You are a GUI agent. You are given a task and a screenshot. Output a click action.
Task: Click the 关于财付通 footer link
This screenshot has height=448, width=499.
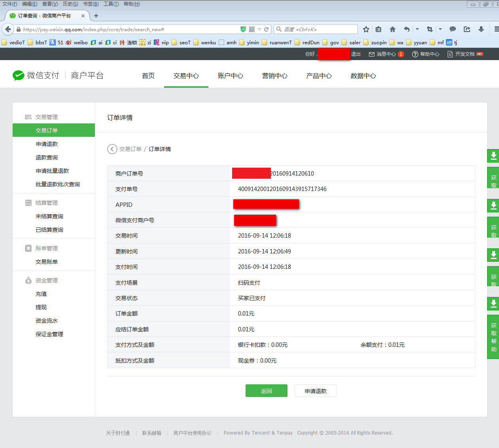[x=118, y=433]
